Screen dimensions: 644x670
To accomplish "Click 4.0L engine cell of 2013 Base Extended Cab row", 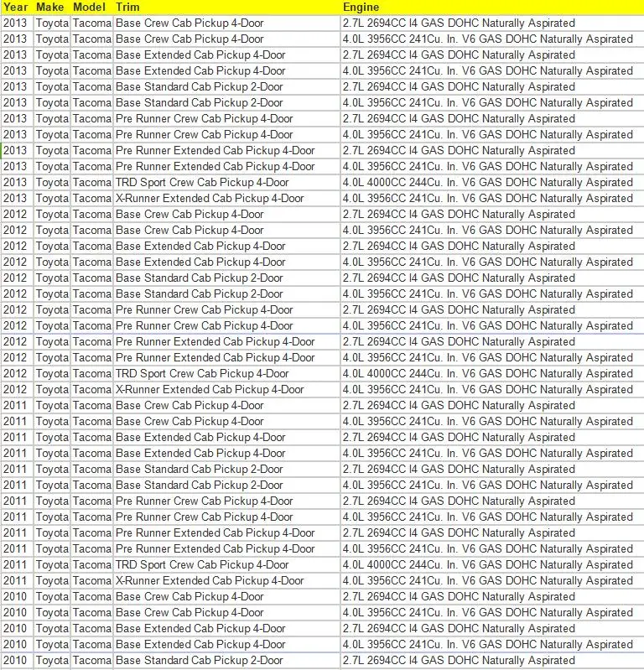I will click(x=492, y=71).
